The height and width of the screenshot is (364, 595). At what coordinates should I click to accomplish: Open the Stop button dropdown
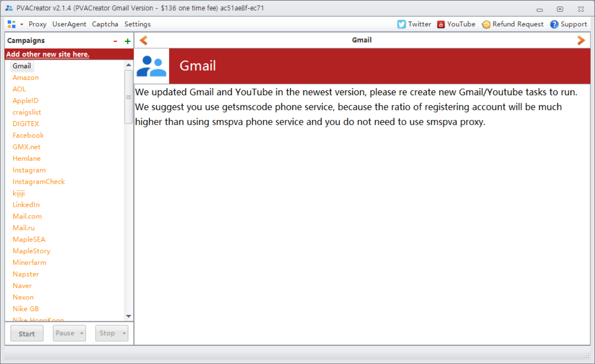coord(124,334)
